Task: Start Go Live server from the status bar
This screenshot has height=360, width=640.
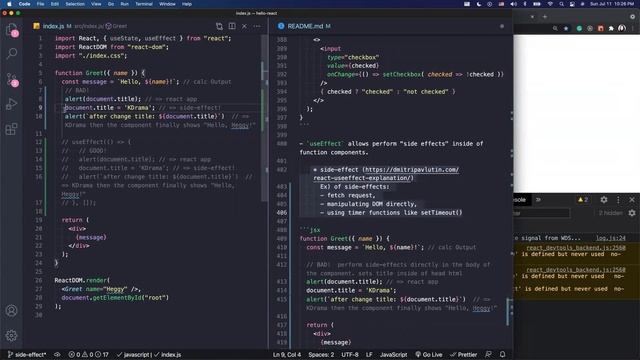Action: pos(429,355)
